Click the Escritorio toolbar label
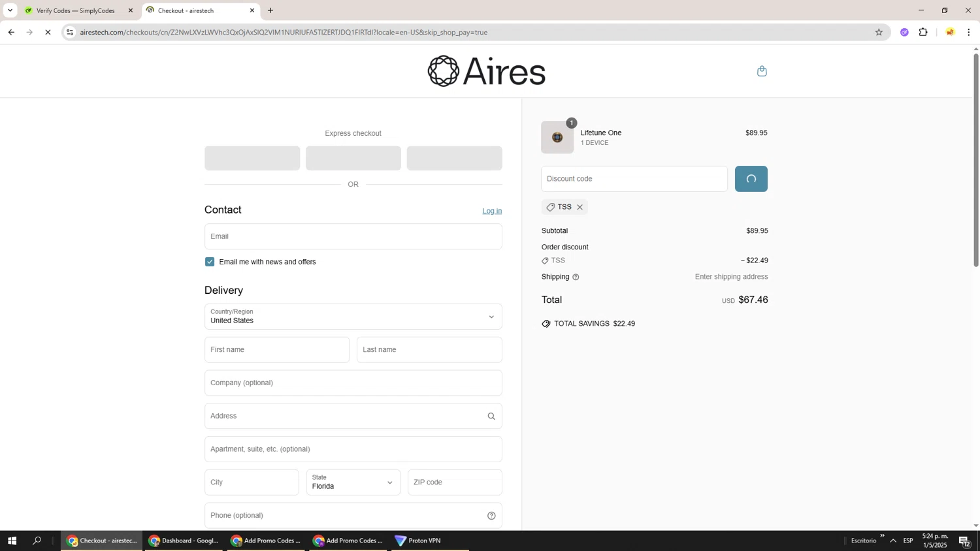Viewport: 980px width, 551px height. tap(864, 541)
